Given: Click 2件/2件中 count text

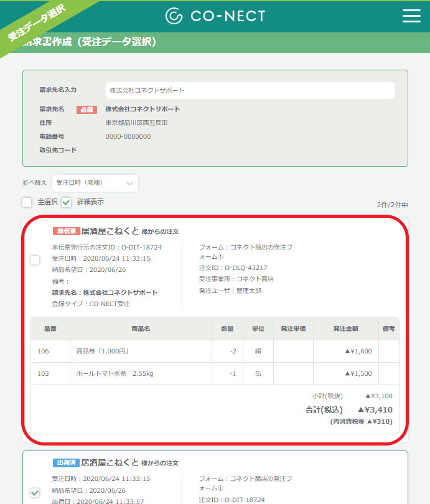Looking at the screenshot, I should point(393,205).
